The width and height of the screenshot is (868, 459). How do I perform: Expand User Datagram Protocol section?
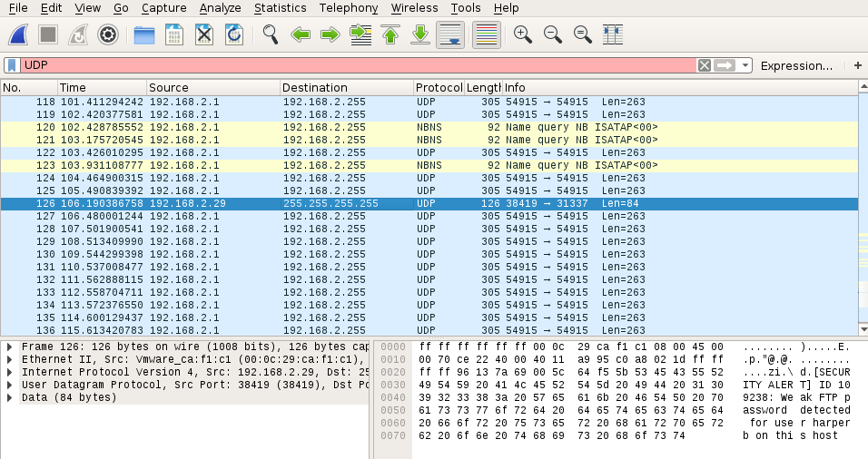pos(9,385)
